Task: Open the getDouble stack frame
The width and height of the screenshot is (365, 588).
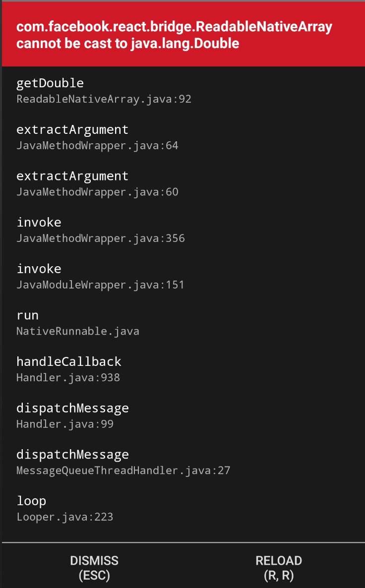Action: pos(50,83)
